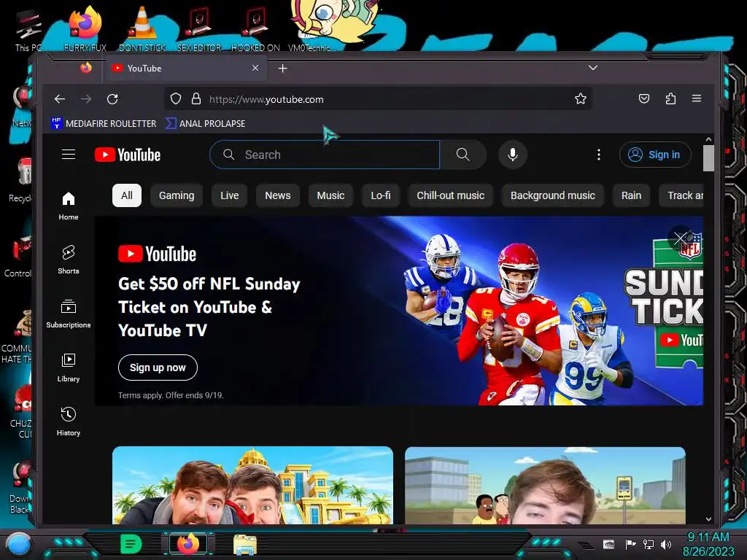
Task: Click the YouTube logo in the header
Action: (x=128, y=155)
